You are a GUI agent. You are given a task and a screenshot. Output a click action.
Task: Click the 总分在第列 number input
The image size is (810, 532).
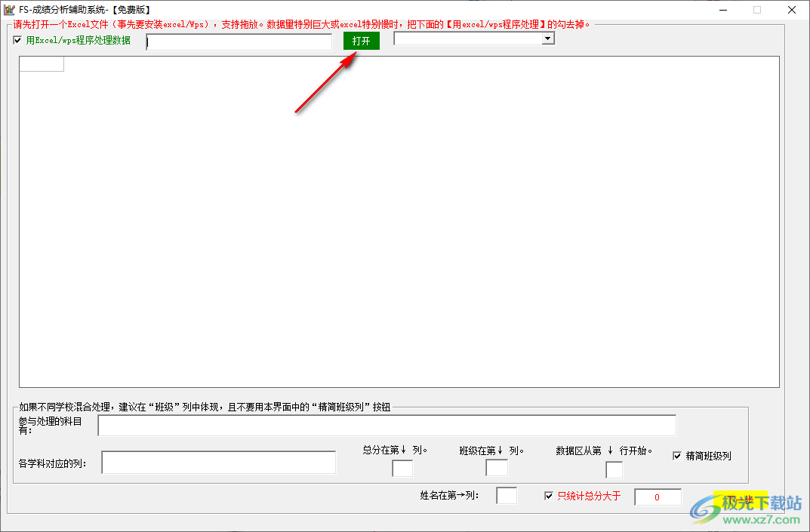(402, 468)
